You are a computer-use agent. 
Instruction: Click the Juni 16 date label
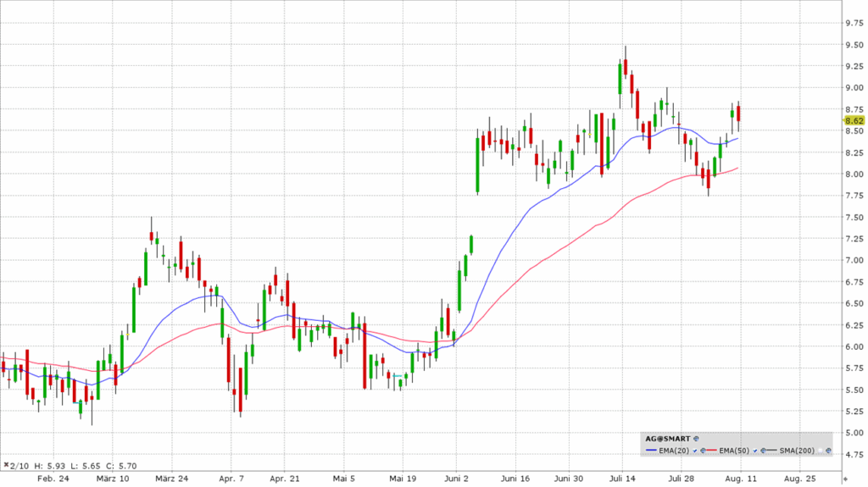click(x=515, y=479)
